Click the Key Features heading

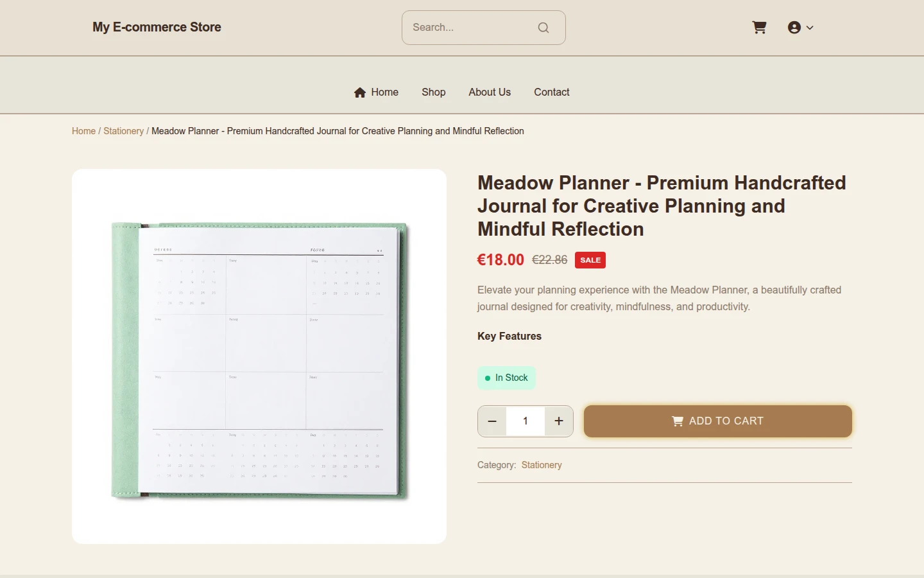(x=509, y=336)
